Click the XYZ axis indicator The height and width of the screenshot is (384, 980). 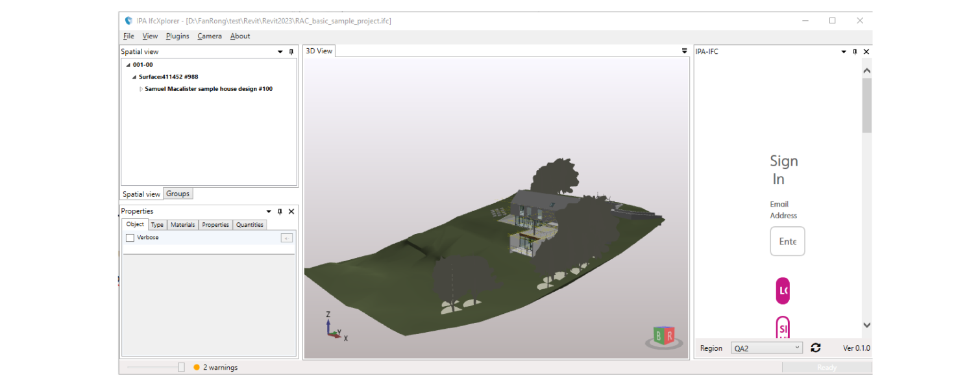pos(334,327)
